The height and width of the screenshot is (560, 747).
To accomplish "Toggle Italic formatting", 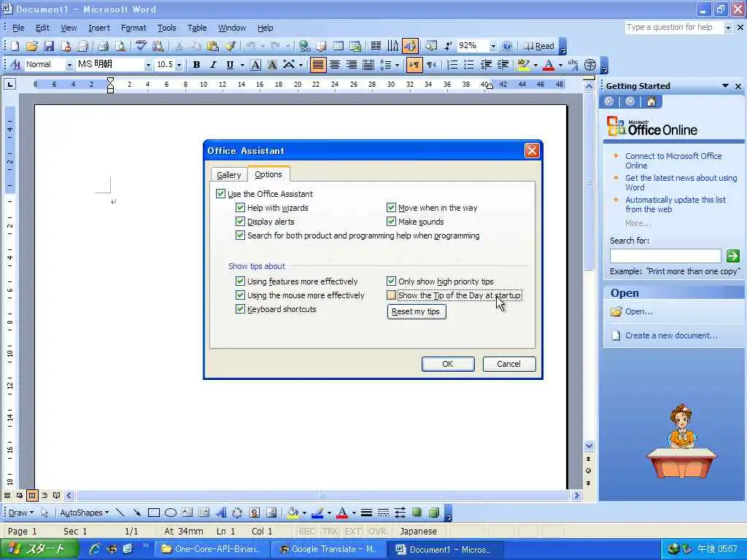I will click(x=213, y=65).
